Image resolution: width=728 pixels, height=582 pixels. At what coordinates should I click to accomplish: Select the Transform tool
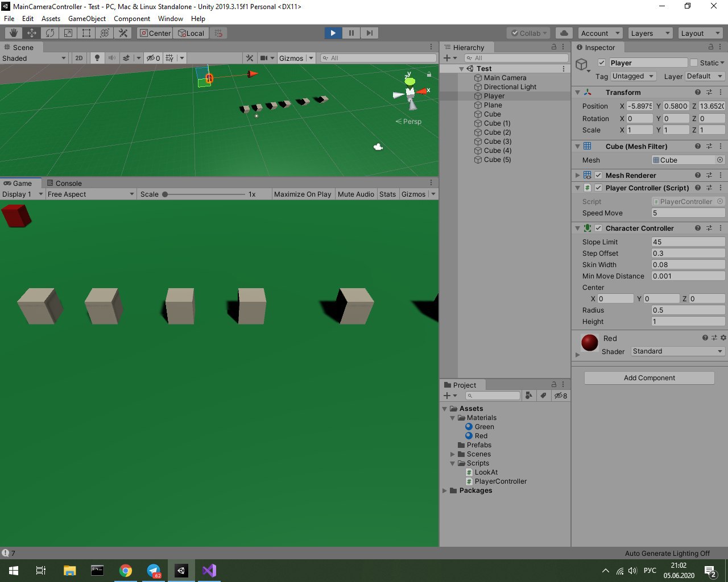click(x=105, y=33)
